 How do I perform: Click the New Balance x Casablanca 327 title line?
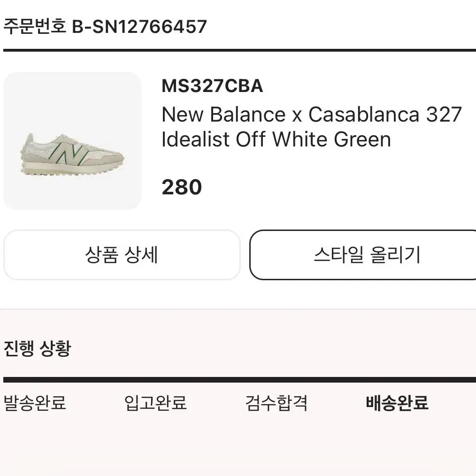312,115
